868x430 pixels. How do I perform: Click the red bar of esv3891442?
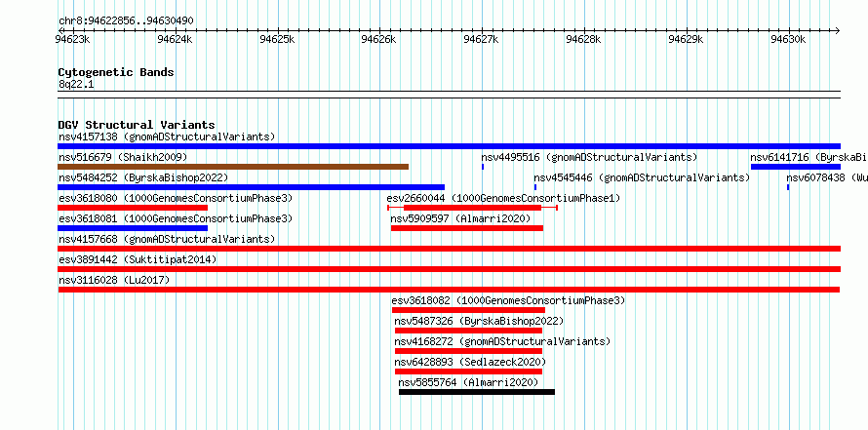click(x=449, y=269)
